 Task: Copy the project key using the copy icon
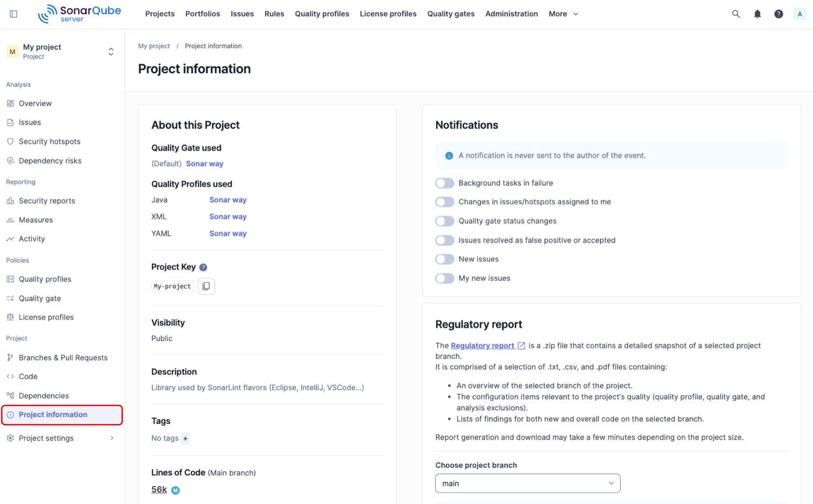(x=206, y=286)
